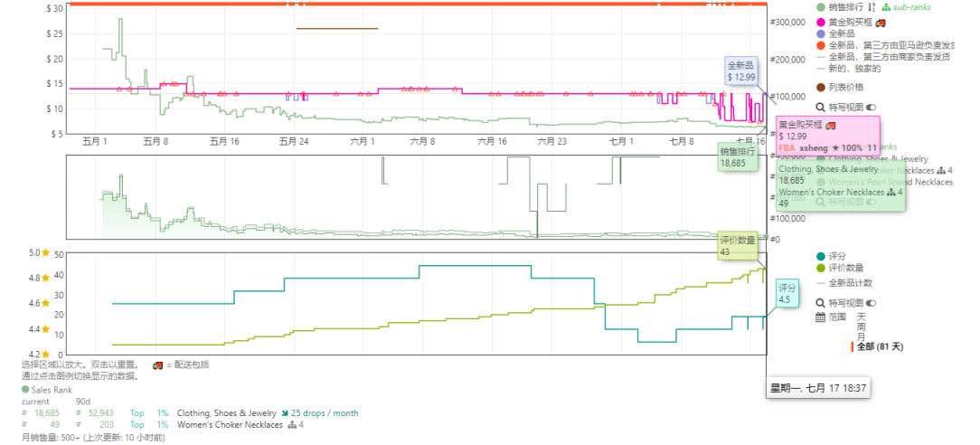Select the 全部 (81 天) range option
The width and height of the screenshot is (980, 445).
tap(880, 346)
